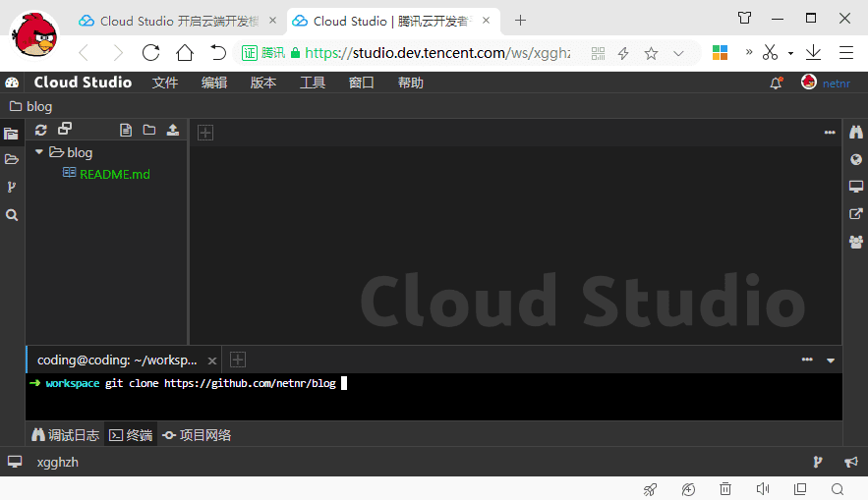Create a new file with the file icon
This screenshot has width=868, height=500.
tap(125, 130)
